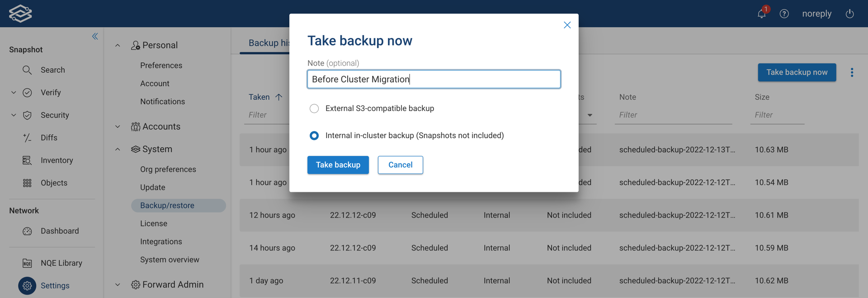Click the Taken column header
This screenshot has height=298, width=868.
pyautogui.click(x=259, y=97)
